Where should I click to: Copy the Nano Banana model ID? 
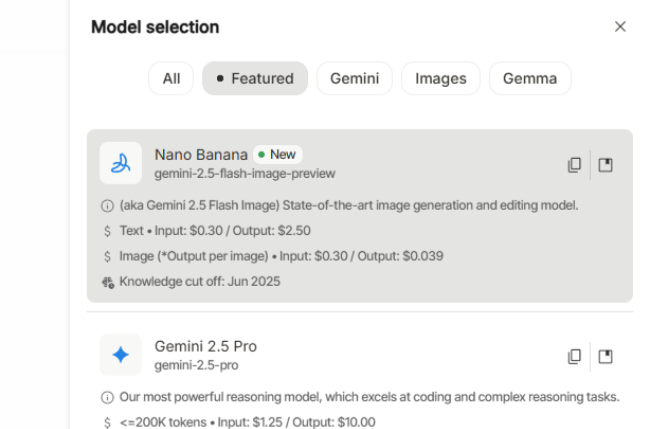pyautogui.click(x=575, y=165)
